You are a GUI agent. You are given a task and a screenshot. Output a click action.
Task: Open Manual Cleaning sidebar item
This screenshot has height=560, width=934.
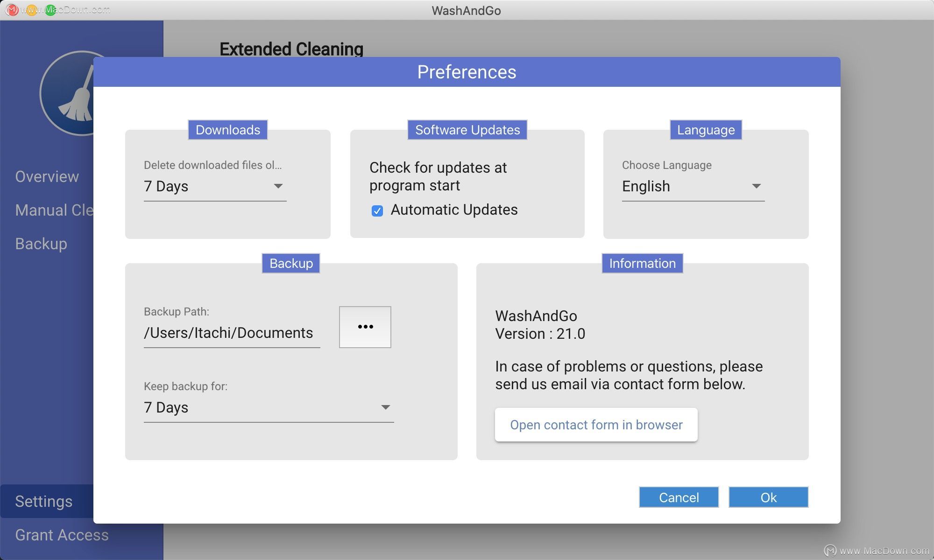coord(54,210)
